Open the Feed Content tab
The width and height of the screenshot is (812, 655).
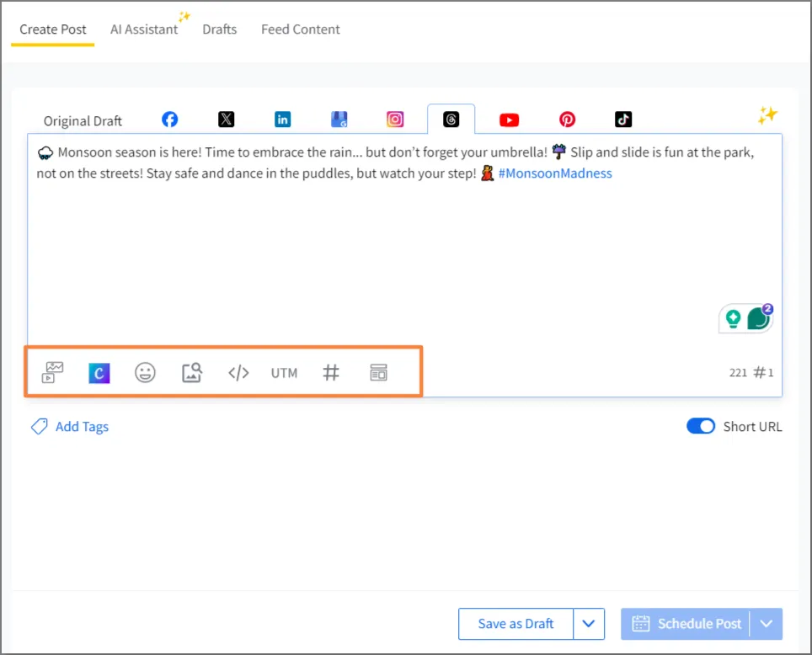[300, 29]
